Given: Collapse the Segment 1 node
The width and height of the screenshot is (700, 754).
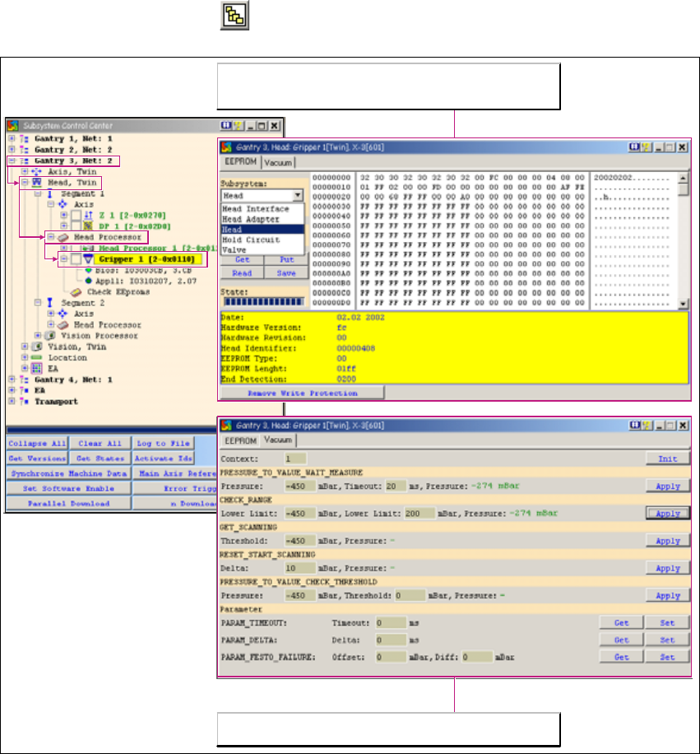Looking at the screenshot, I should click(x=38, y=193).
